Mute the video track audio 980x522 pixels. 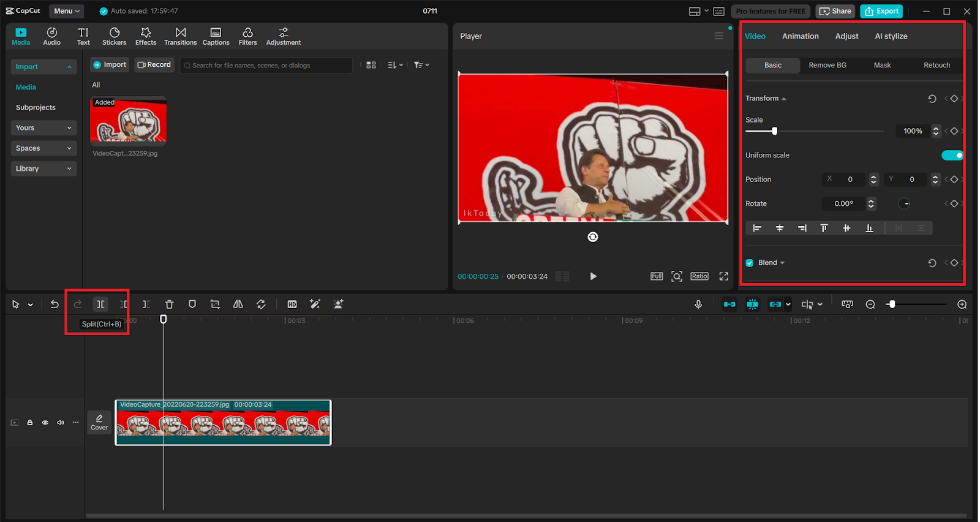click(61, 423)
